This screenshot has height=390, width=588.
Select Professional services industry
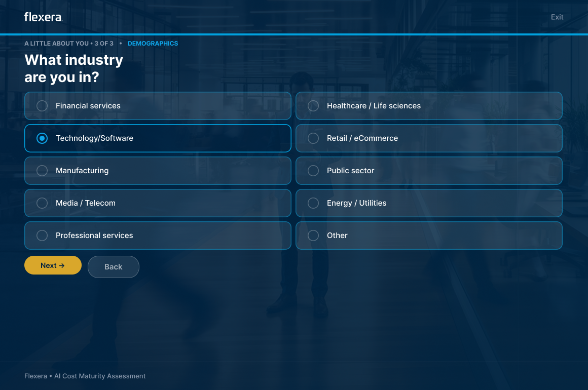158,236
